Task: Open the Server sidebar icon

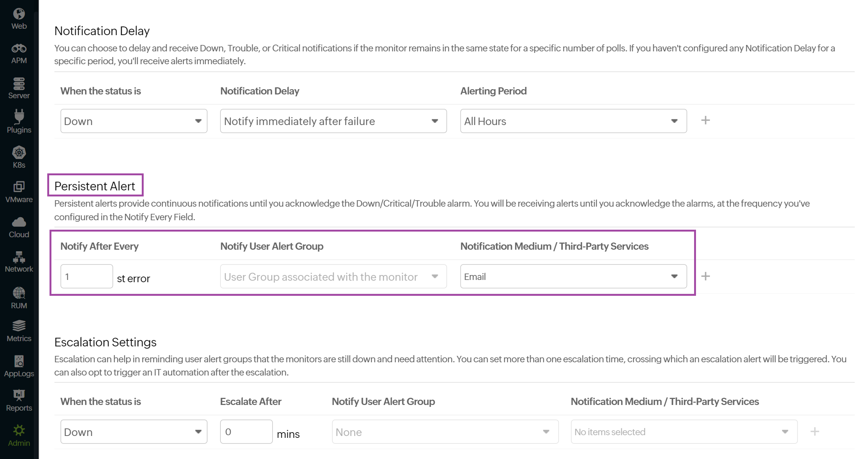Action: click(19, 88)
